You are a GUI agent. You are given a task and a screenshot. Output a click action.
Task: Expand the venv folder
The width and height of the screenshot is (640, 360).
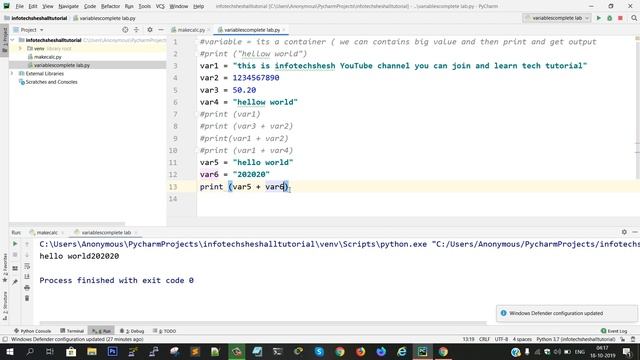coord(20,49)
